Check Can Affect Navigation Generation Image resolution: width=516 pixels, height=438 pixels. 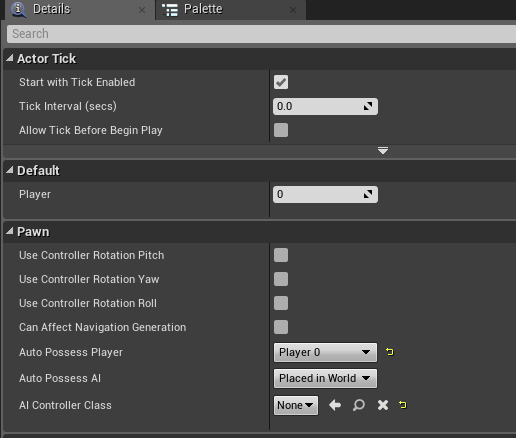click(x=281, y=327)
